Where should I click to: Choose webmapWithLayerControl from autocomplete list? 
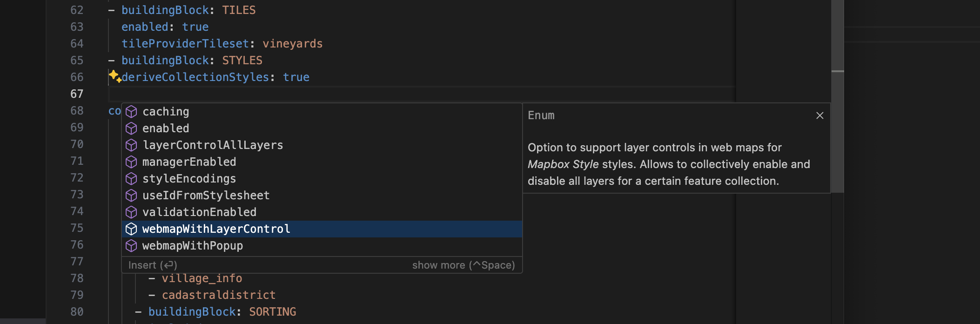[216, 229]
